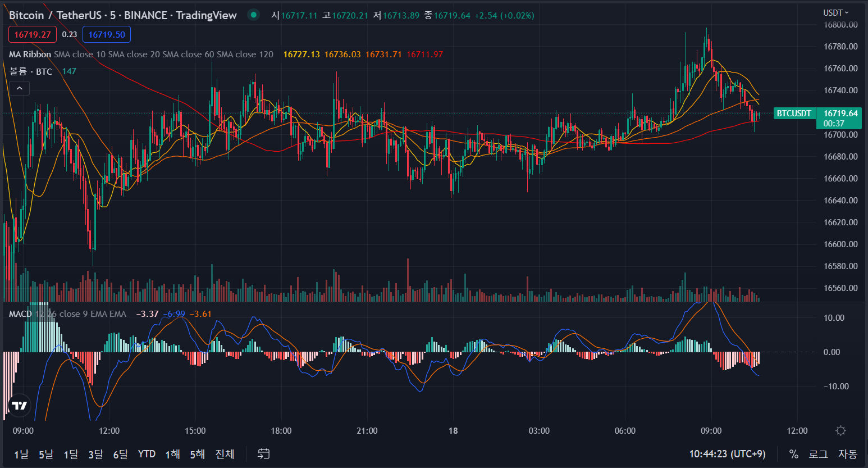Click change value +2.54 (+0.02%)
The width and height of the screenshot is (868, 468).
504,15
